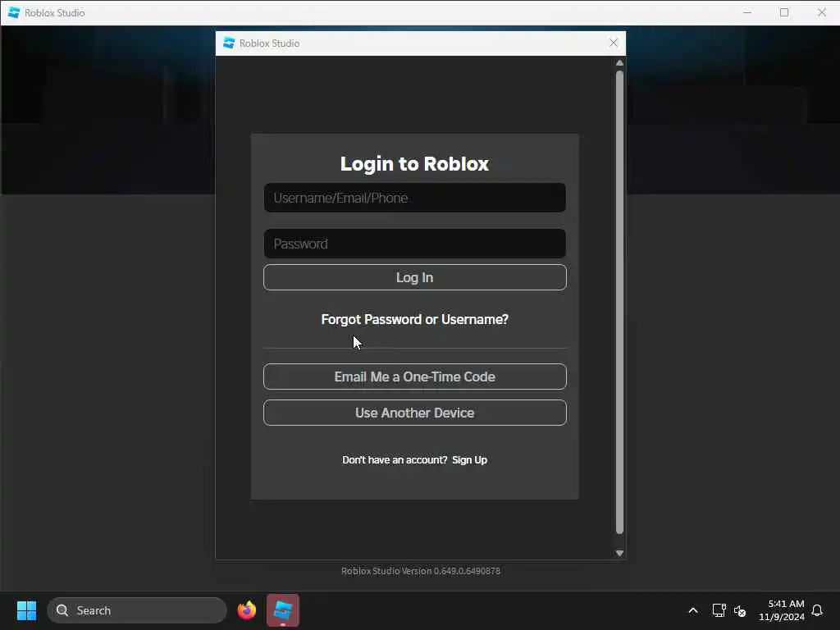This screenshot has height=630, width=840.
Task: Click the login dialog vertical scrollbar thumb
Action: click(619, 302)
